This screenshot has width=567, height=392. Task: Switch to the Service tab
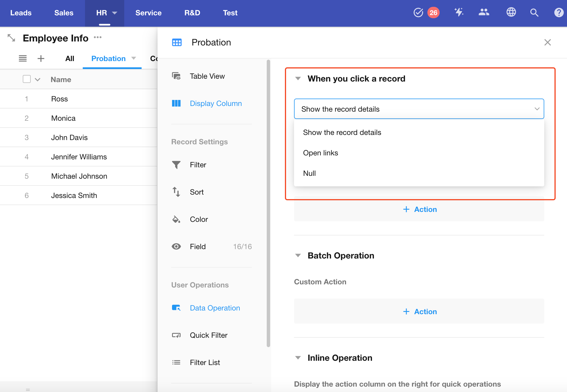[148, 13]
